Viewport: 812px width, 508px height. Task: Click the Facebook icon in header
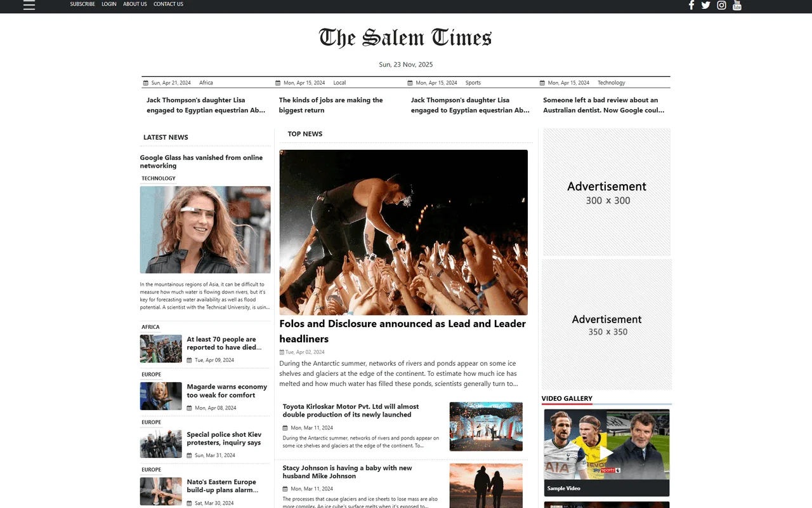(x=691, y=5)
